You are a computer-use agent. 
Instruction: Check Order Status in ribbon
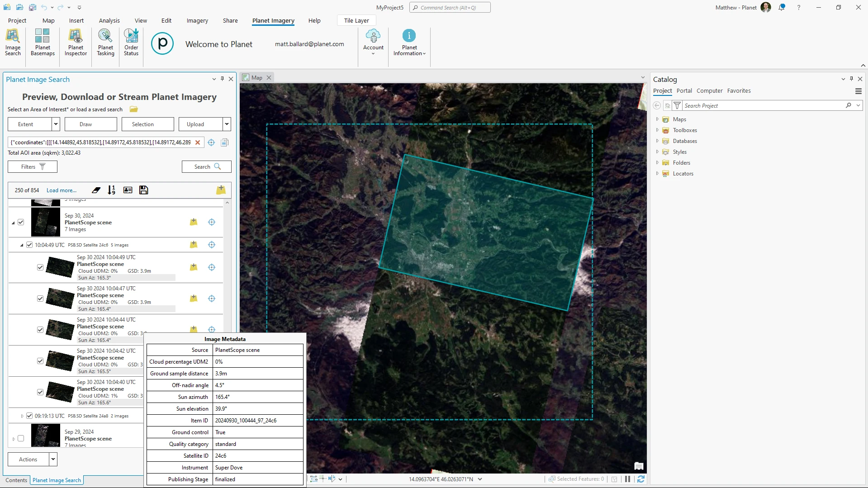pyautogui.click(x=131, y=43)
